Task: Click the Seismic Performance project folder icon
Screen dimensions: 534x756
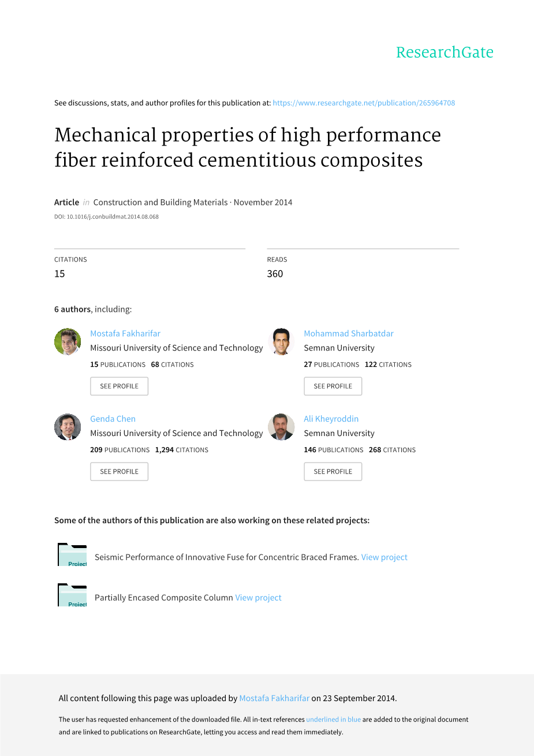Action: pyautogui.click(x=72, y=555)
